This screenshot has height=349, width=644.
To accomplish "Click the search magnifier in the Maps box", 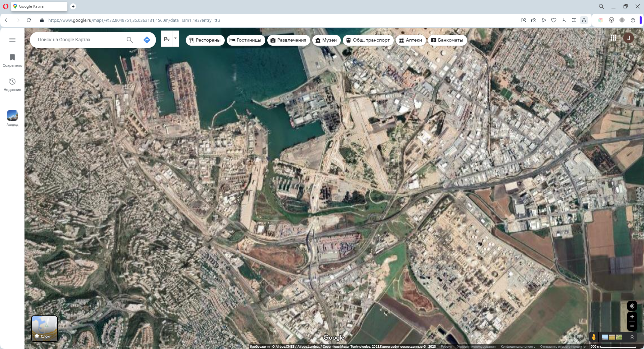I will coord(129,40).
